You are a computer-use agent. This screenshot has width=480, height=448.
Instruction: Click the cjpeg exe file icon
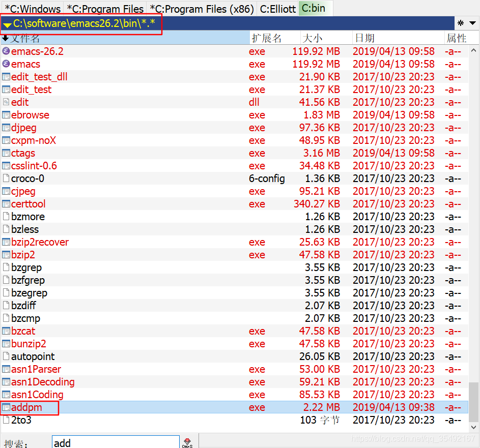point(6,191)
